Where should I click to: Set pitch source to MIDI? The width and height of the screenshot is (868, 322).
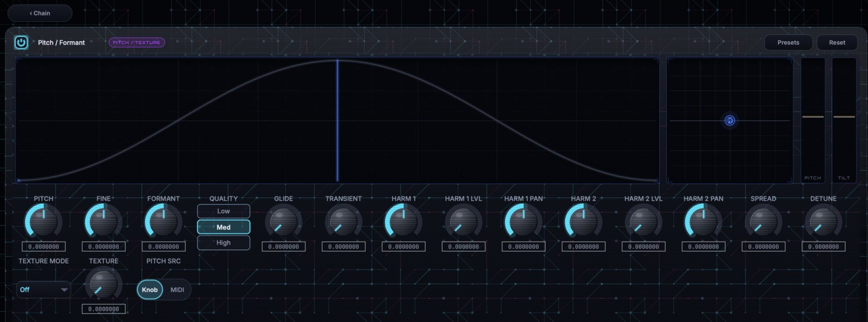pyautogui.click(x=177, y=289)
